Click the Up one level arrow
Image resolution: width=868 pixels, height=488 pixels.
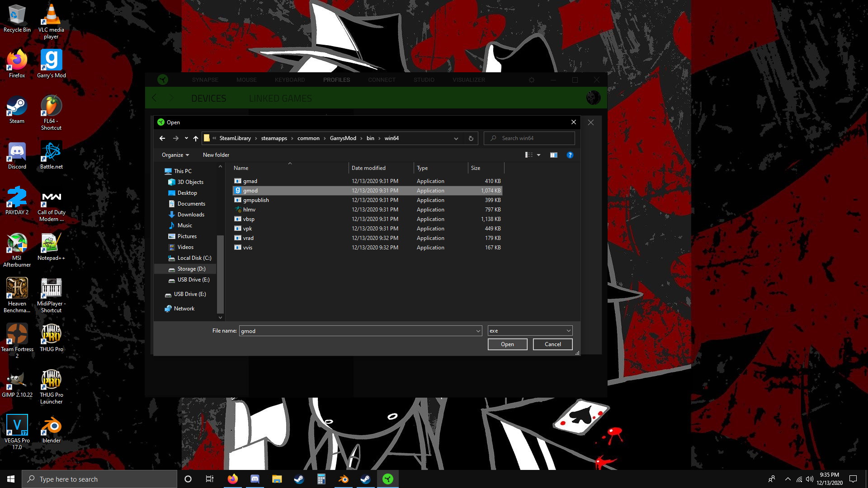195,138
